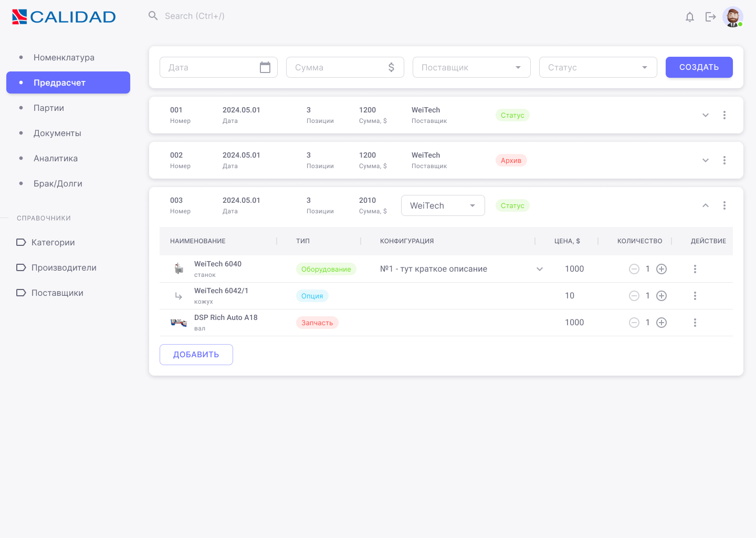Viewport: 756px width, 538px height.
Task: Open Аналитика section
Action: (x=68, y=158)
